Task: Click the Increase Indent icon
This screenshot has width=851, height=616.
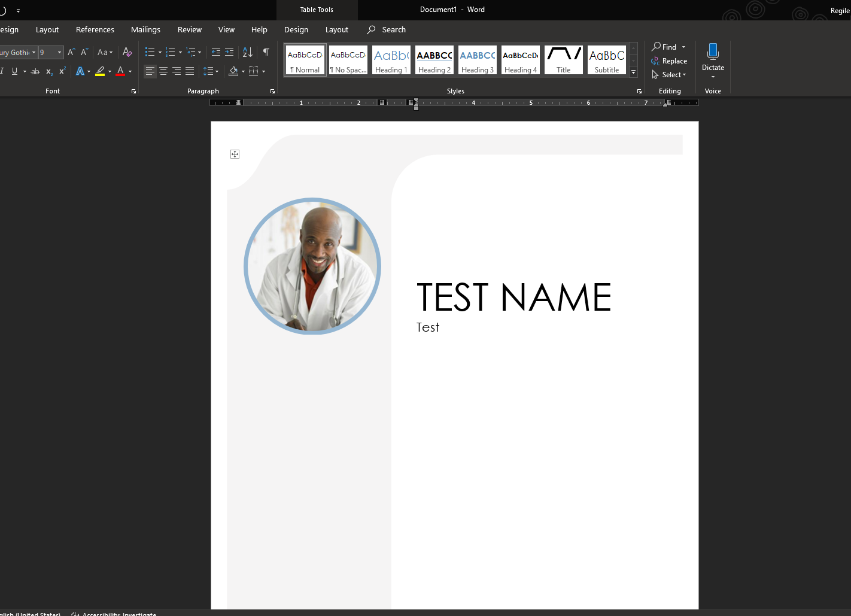Action: pos(229,53)
